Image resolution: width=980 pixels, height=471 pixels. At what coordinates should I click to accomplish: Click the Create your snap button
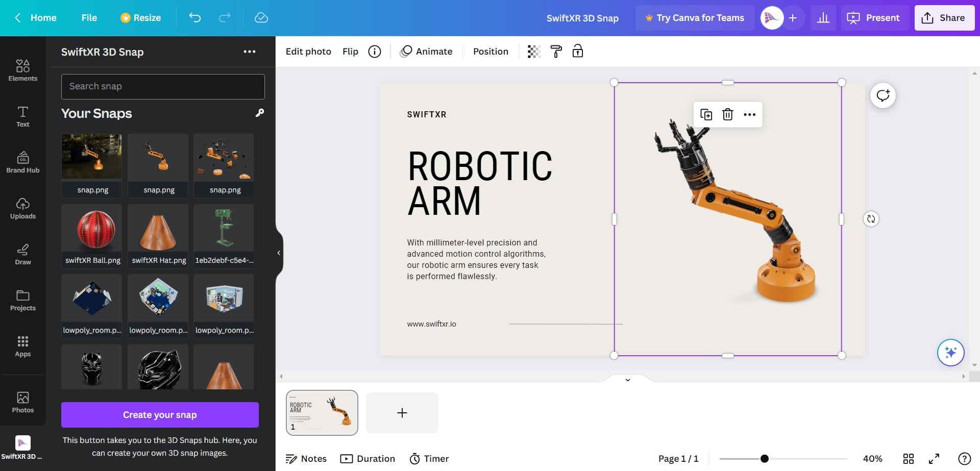pyautogui.click(x=160, y=415)
